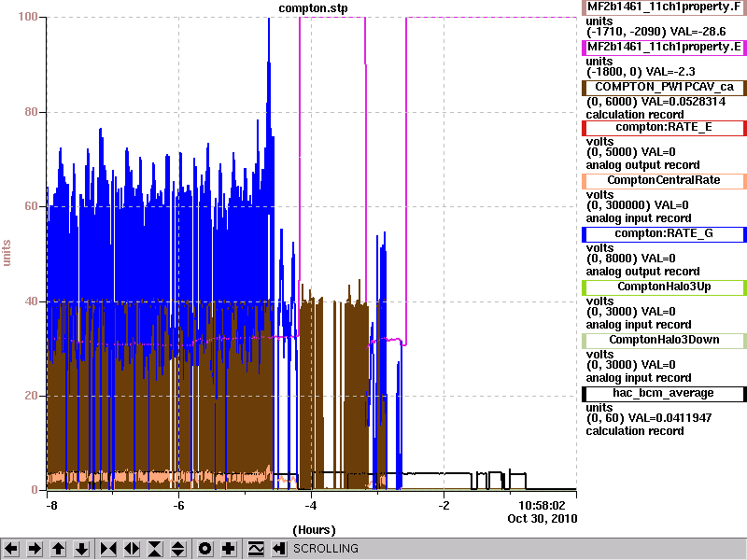Click the plus icon in the toolbar
The height and width of the screenshot is (560, 747).
coord(228,549)
